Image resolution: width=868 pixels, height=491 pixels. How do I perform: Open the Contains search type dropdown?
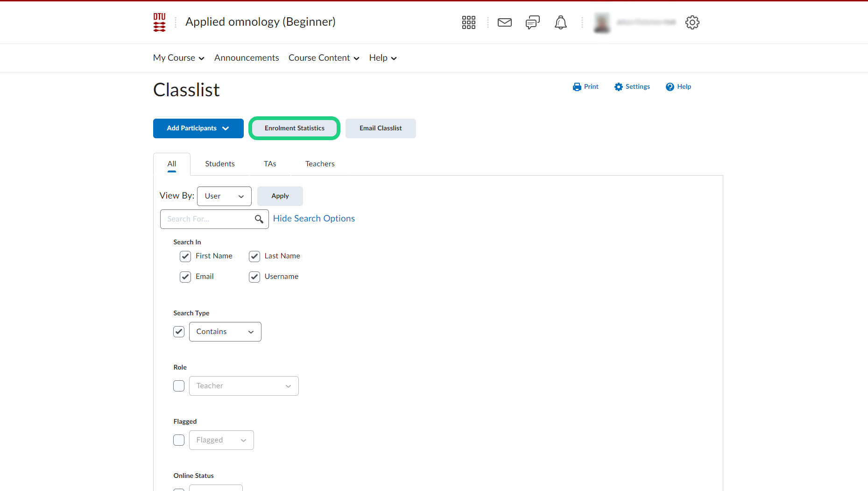[x=225, y=332]
